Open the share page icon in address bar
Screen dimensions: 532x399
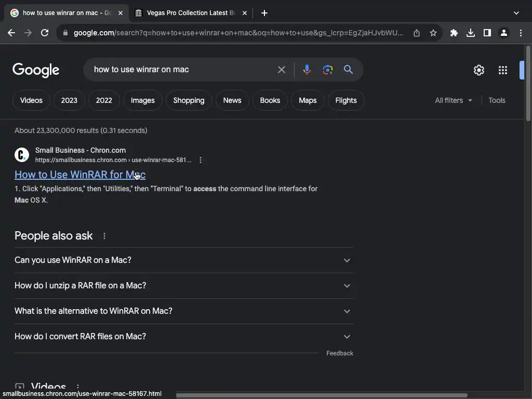[x=417, y=33]
